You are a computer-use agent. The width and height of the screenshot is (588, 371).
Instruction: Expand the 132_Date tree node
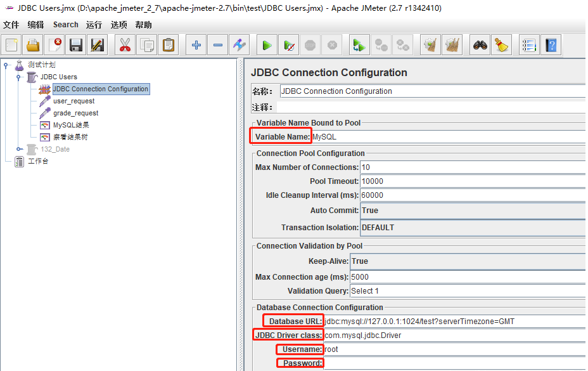click(x=20, y=149)
